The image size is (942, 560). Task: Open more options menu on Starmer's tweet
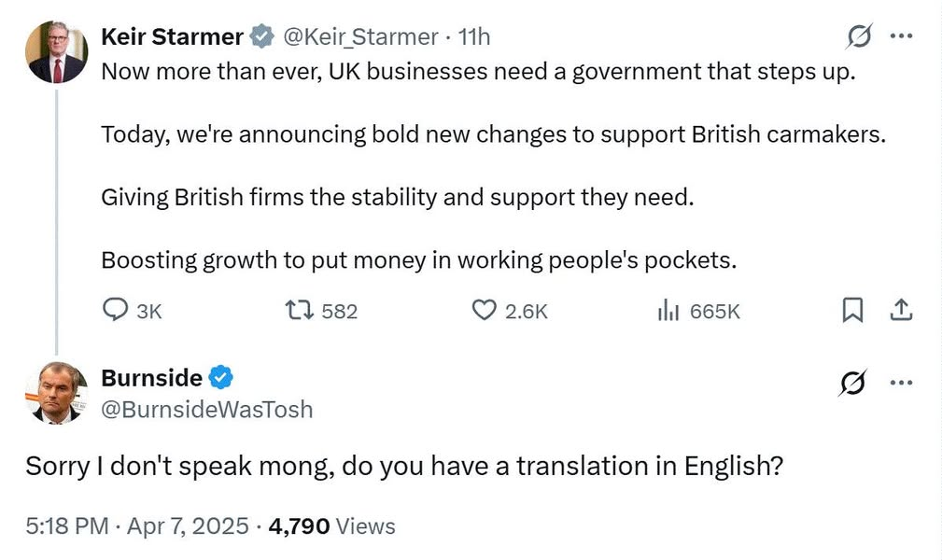[901, 36]
